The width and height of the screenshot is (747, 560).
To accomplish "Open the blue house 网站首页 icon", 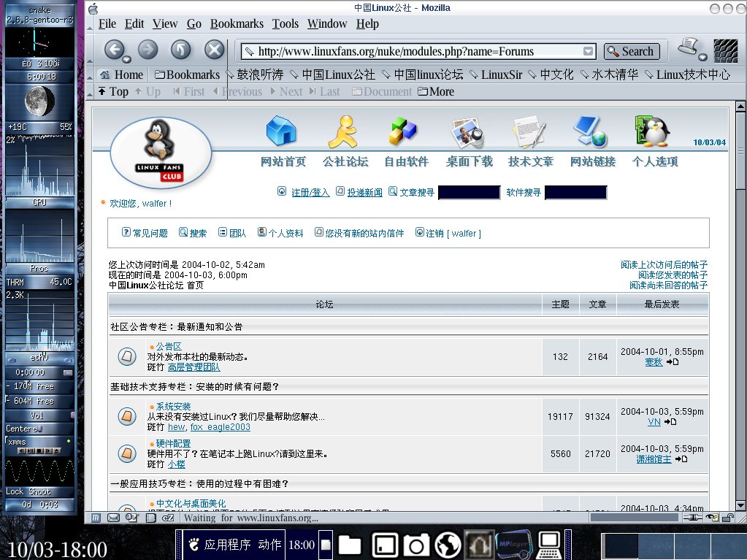I will (281, 131).
